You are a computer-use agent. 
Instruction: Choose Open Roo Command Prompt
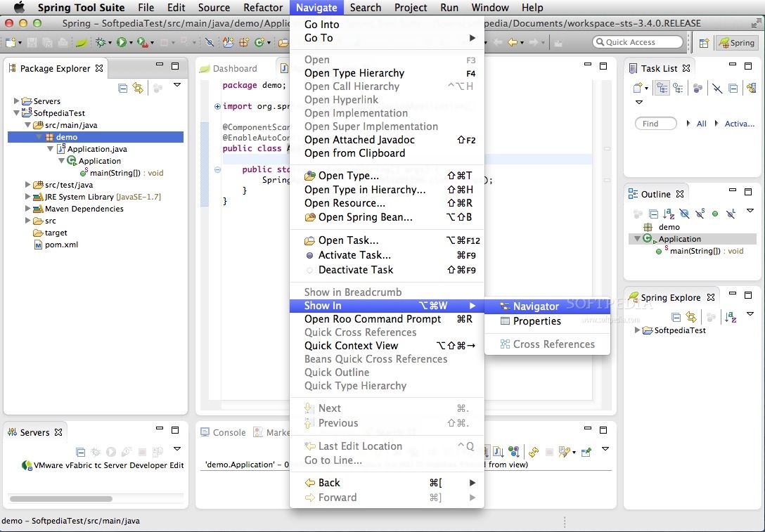click(387, 319)
